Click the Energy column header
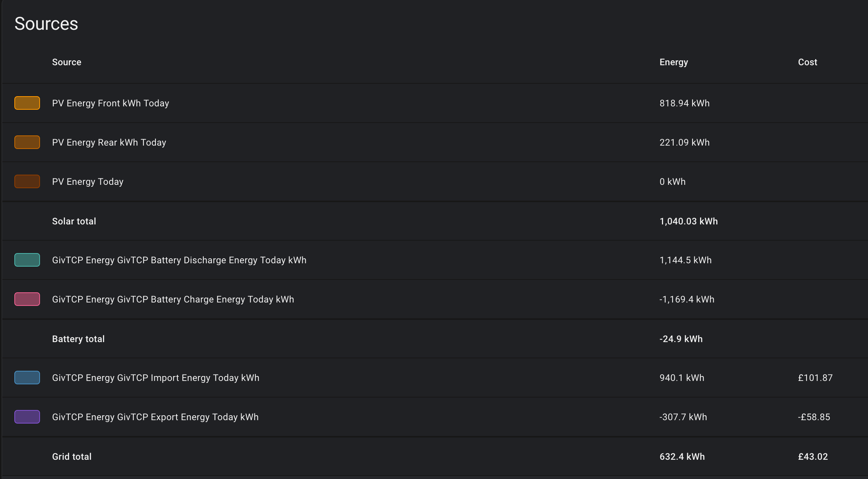This screenshot has width=868, height=479. coord(674,62)
